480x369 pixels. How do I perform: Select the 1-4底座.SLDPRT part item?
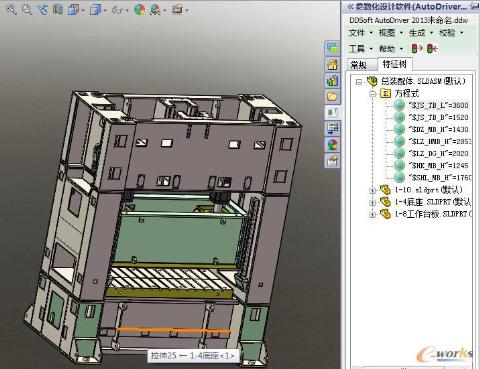coord(433,202)
